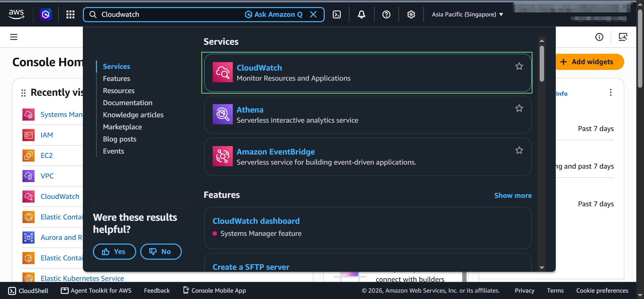Open IAM from recently visited

coord(47,135)
